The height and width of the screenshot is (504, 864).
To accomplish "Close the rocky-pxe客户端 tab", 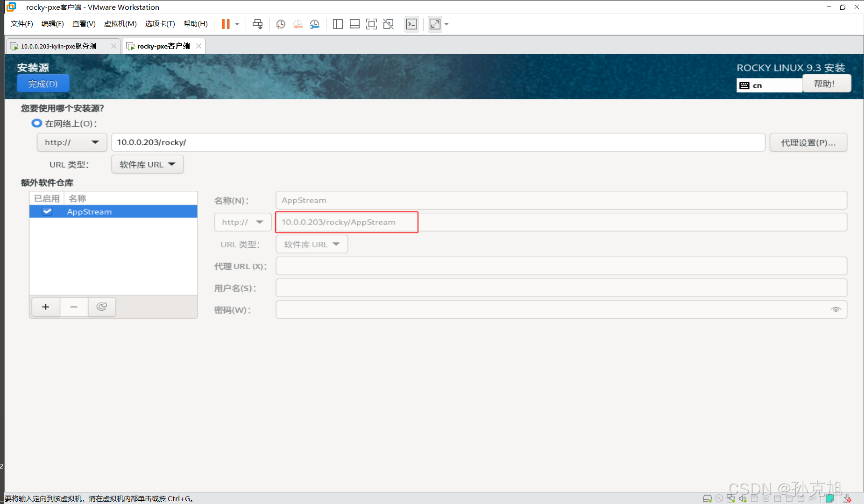I will click(x=198, y=46).
